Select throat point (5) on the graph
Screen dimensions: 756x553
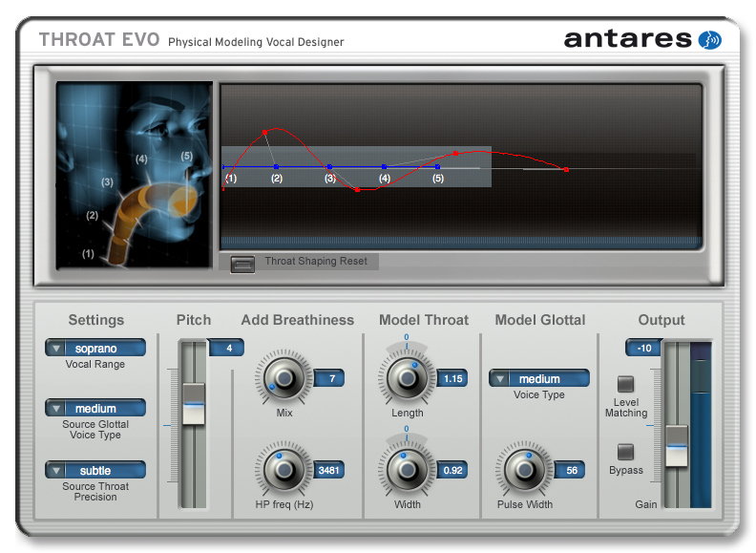(x=437, y=167)
